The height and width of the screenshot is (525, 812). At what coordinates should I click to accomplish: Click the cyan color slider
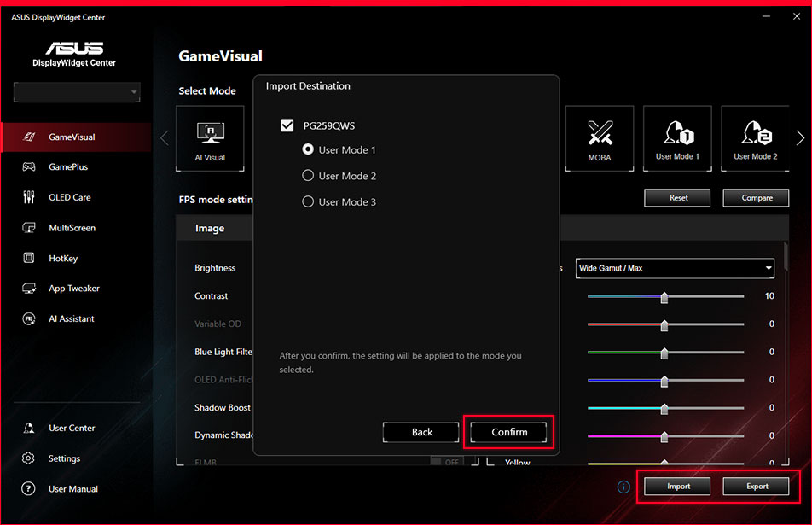tap(665, 408)
